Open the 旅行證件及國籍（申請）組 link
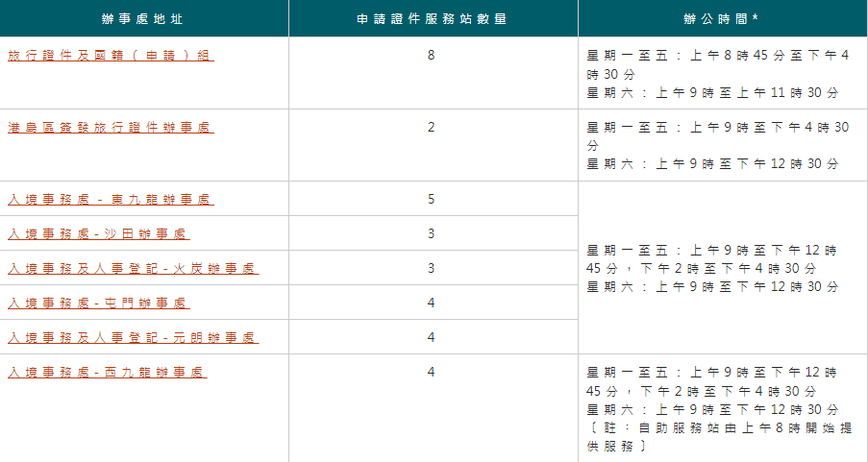This screenshot has height=462, width=868. coord(111,56)
